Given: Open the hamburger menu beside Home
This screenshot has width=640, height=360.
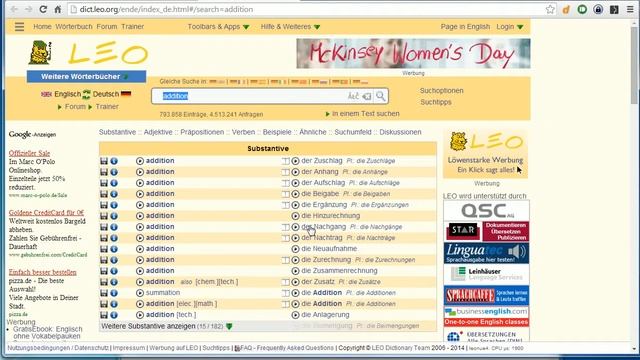Looking at the screenshot, I should [19, 27].
